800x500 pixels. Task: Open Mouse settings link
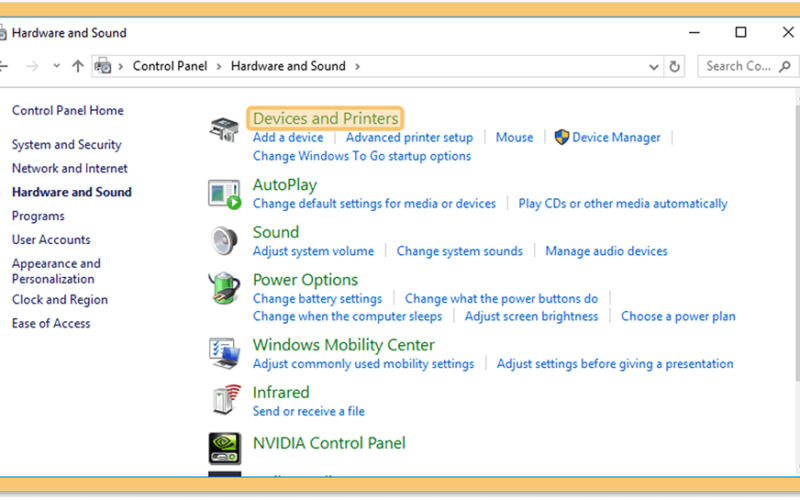click(514, 138)
